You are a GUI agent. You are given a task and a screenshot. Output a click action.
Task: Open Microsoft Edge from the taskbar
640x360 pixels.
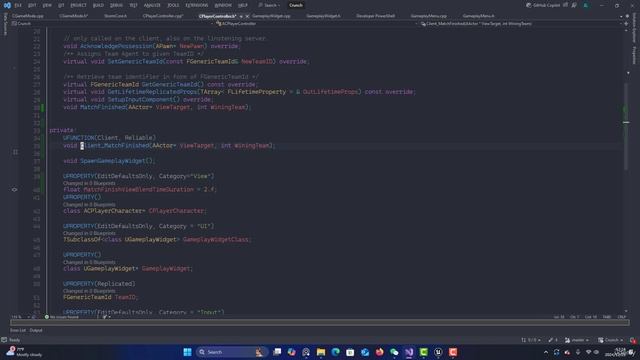coord(336,352)
